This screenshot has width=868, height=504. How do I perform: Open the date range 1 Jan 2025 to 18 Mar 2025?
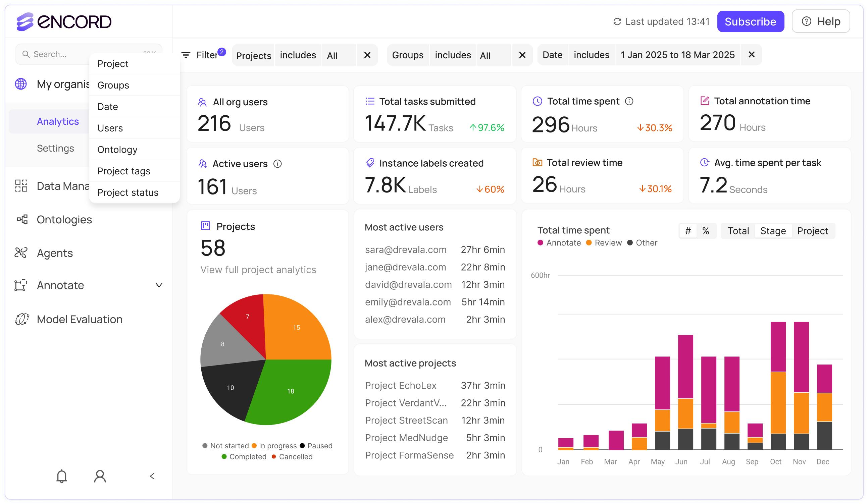pos(677,55)
